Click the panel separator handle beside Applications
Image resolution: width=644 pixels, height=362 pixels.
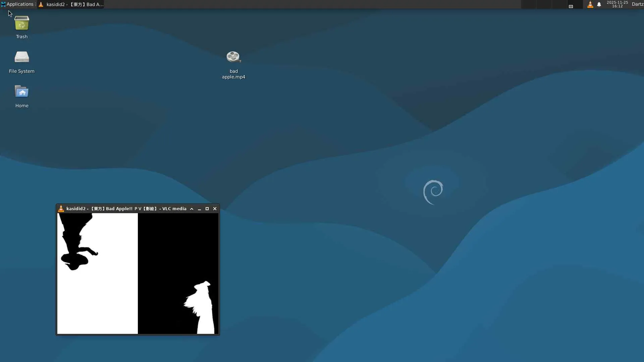(x=36, y=4)
